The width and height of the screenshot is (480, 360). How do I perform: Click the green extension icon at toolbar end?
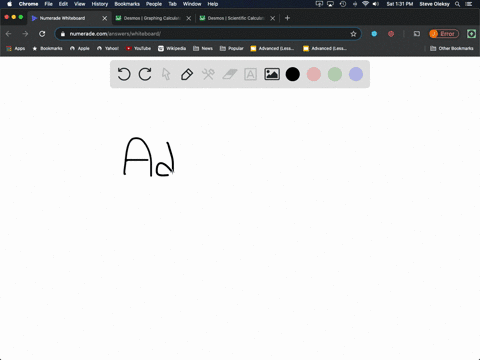[471, 34]
